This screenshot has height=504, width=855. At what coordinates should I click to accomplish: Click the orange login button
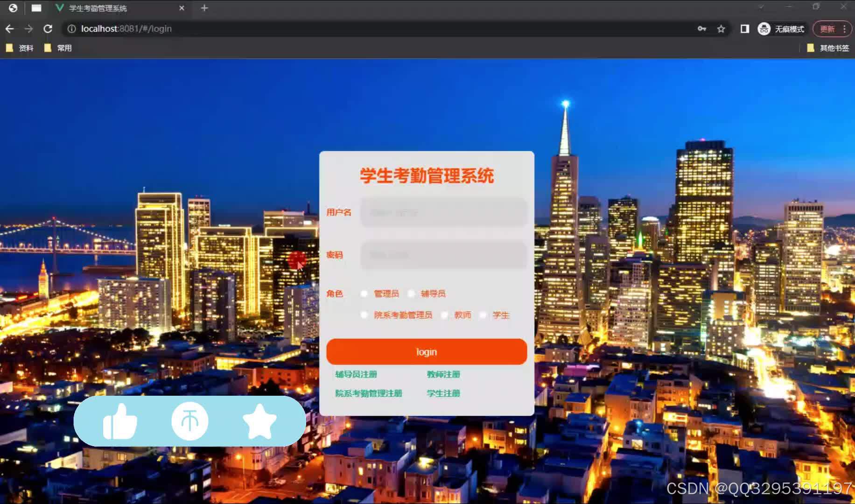tap(427, 352)
